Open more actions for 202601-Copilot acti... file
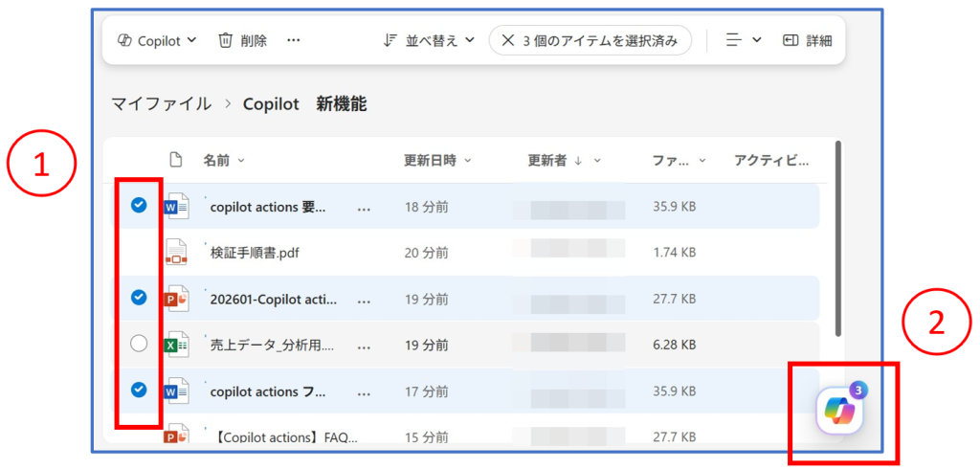This screenshot has height=469, width=980. [364, 300]
